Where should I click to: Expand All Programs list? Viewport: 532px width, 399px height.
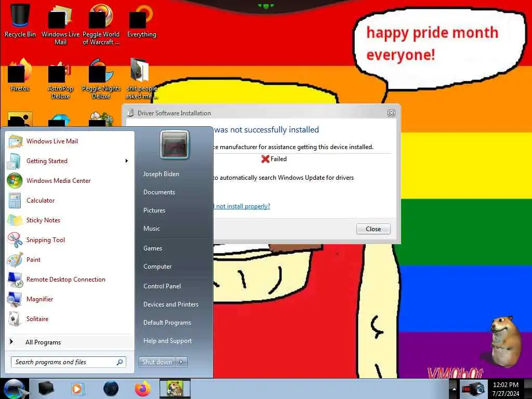70,342
